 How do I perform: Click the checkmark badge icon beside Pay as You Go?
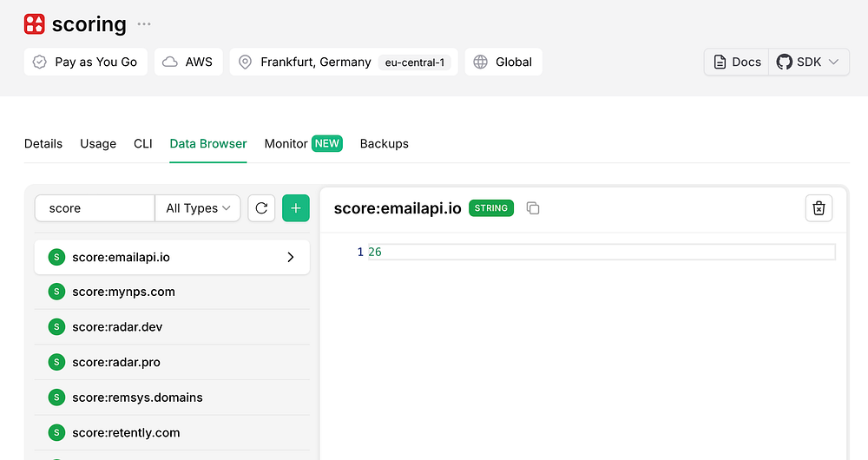tap(40, 62)
